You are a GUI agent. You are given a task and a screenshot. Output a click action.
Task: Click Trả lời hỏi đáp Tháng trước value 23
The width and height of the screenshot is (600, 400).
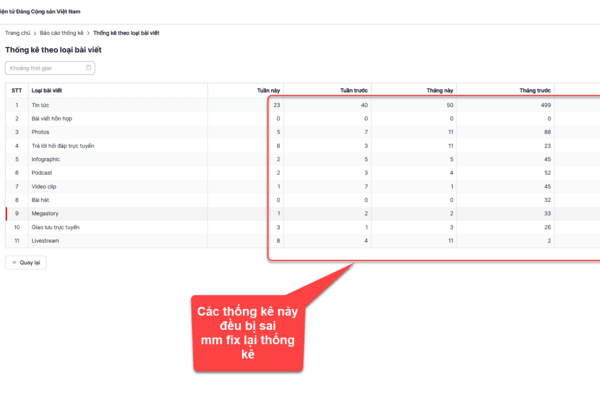(548, 146)
